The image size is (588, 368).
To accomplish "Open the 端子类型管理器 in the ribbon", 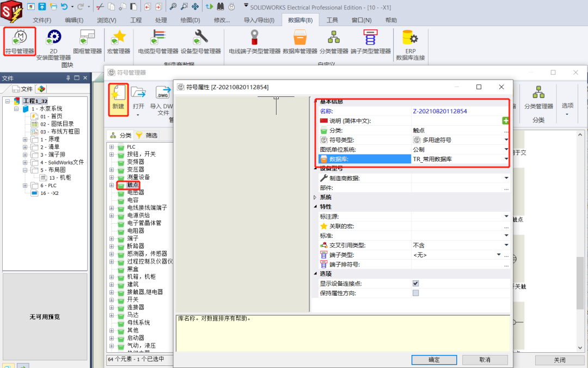I will tap(371, 41).
